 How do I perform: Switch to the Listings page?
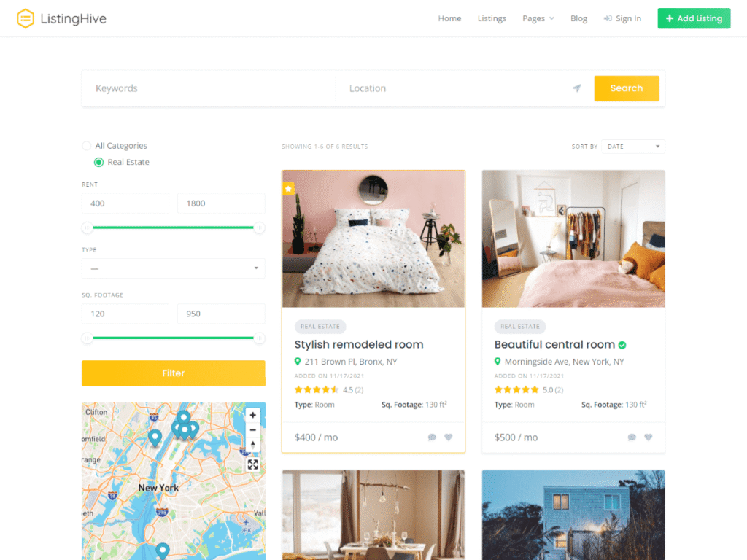[x=492, y=18]
